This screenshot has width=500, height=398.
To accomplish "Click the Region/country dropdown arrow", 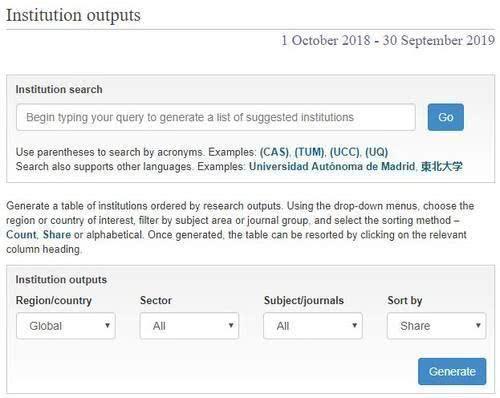I will pyautogui.click(x=107, y=325).
